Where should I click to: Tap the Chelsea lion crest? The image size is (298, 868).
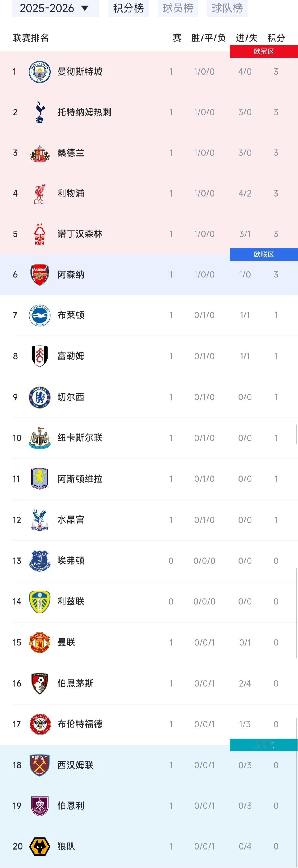(x=40, y=397)
